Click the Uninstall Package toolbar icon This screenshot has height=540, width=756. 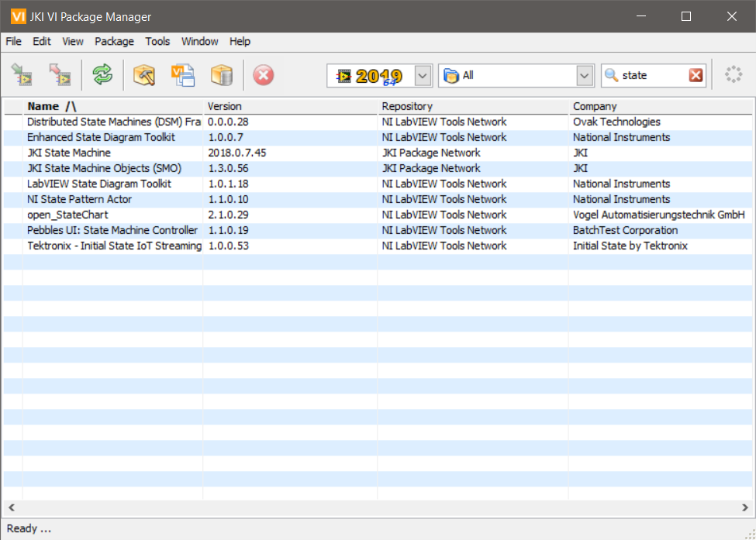point(60,75)
